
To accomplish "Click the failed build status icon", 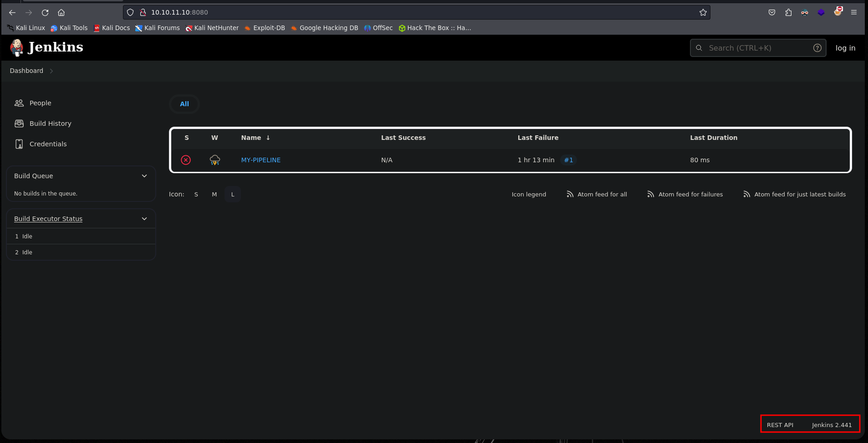I will (x=186, y=160).
